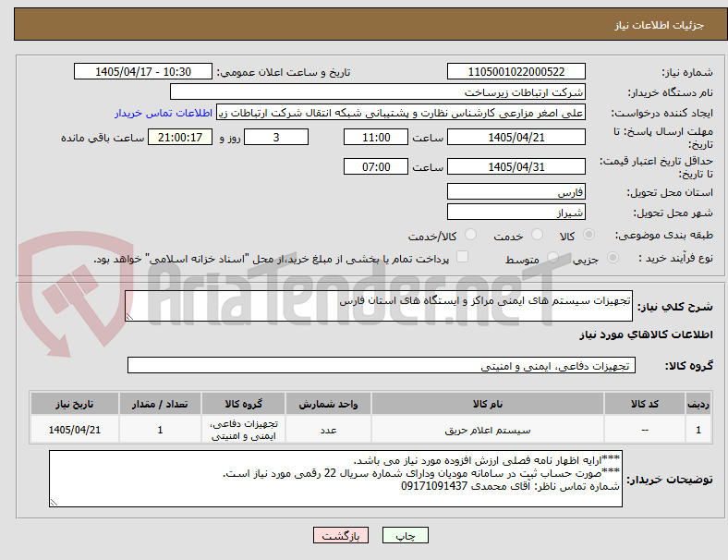
Task: Select the کالا radio button
Action: click(588, 235)
